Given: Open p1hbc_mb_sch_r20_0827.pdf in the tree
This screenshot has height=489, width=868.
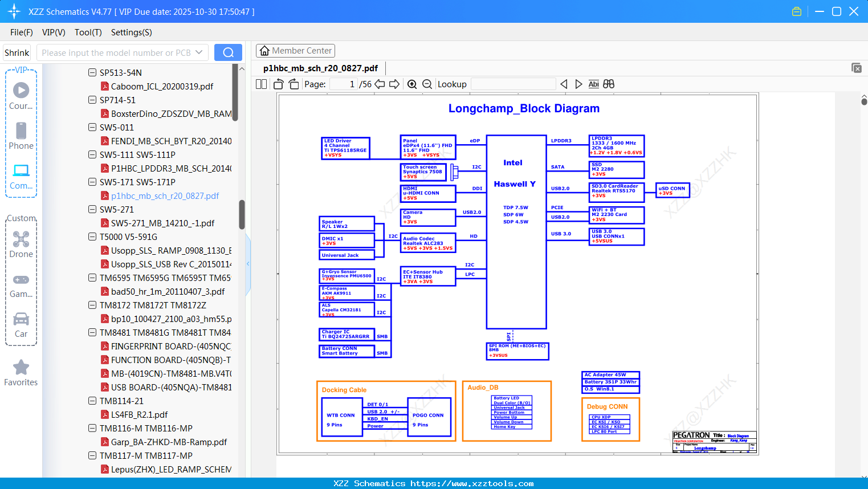Looking at the screenshot, I should pos(165,195).
